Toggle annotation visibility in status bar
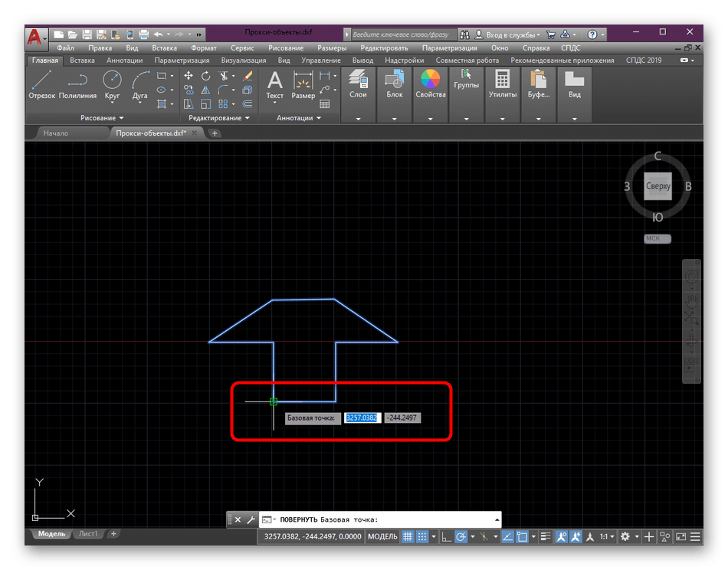Image resolution: width=728 pixels, height=570 pixels. click(561, 536)
